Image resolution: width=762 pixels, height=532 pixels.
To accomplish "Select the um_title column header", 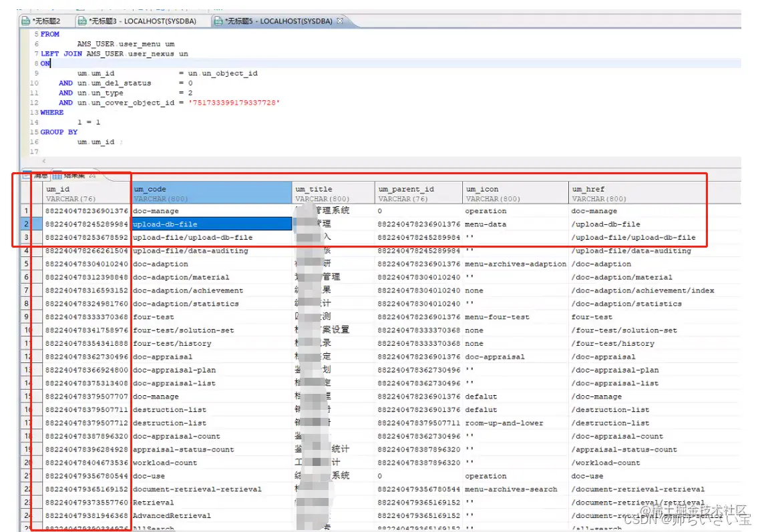I will click(x=334, y=194).
